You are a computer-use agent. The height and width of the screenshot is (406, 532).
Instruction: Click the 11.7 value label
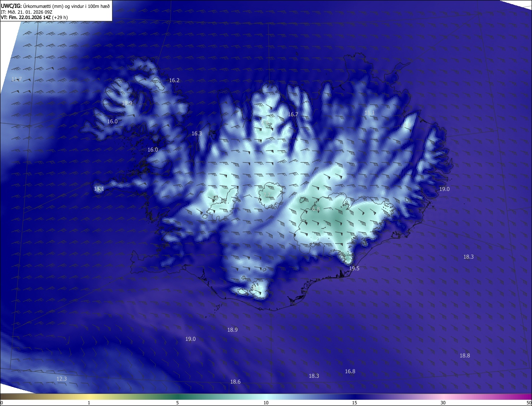pyautogui.click(x=17, y=79)
